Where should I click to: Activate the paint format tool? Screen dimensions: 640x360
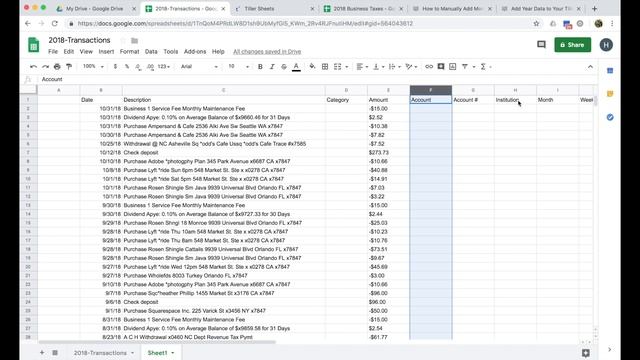click(x=69, y=67)
